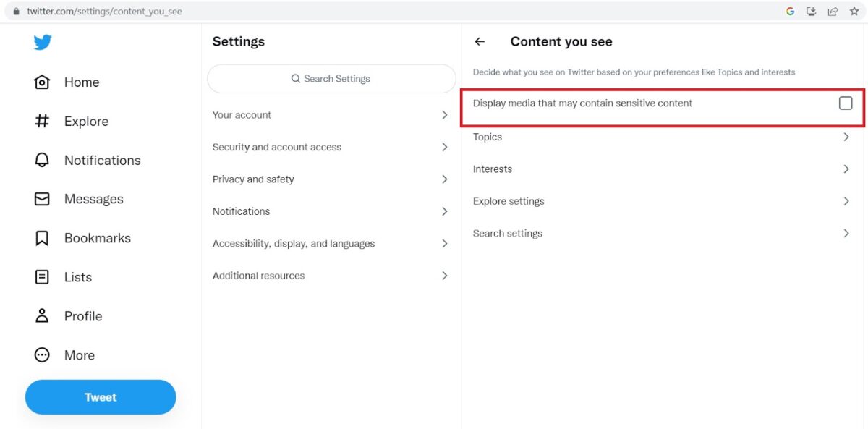Open Messages envelope icon
868x429 pixels.
(42, 199)
